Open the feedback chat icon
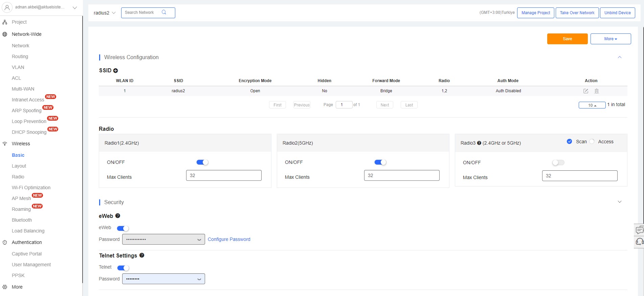 tap(639, 230)
